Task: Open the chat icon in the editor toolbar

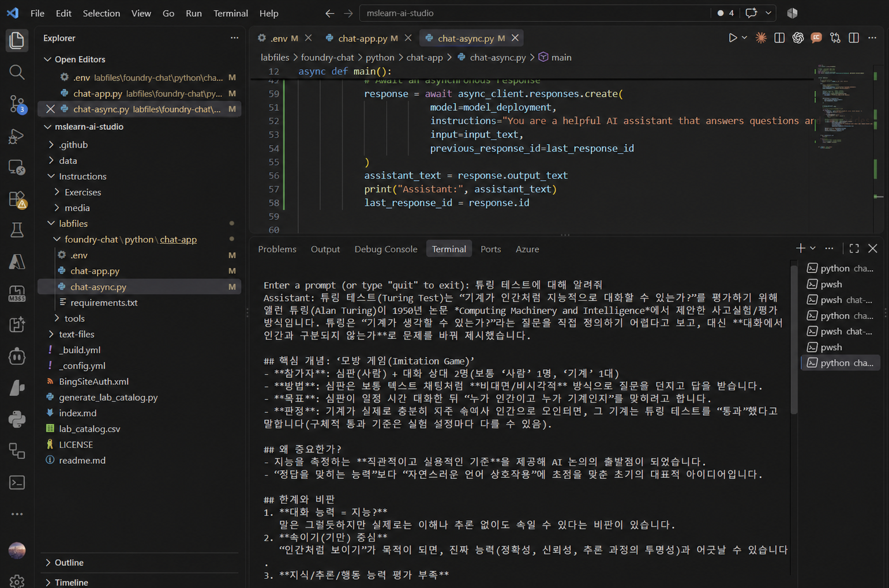Action: (x=816, y=38)
